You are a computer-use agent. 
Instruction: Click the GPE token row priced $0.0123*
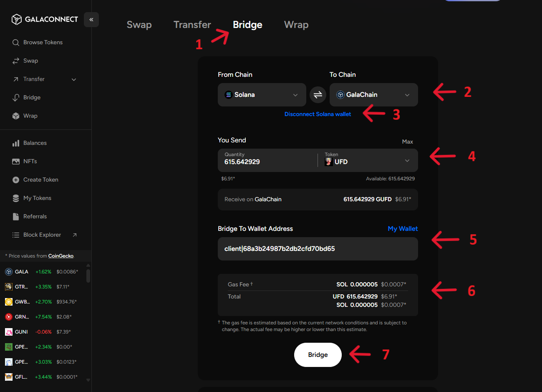coord(43,362)
